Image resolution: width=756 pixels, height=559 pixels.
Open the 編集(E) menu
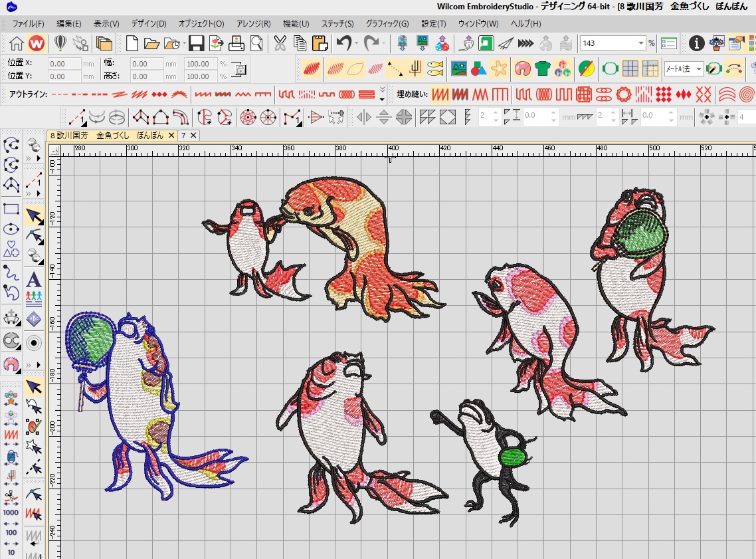pos(69,24)
